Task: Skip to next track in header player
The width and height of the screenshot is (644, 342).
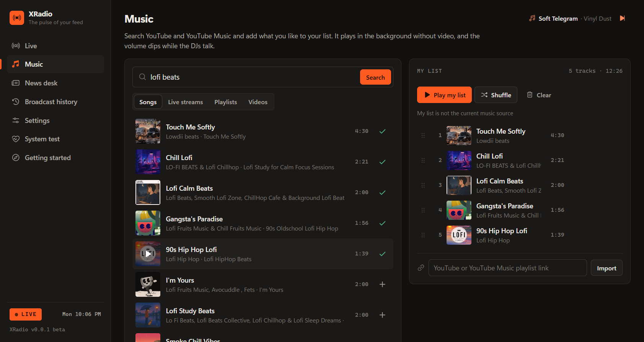Action: pyautogui.click(x=623, y=18)
